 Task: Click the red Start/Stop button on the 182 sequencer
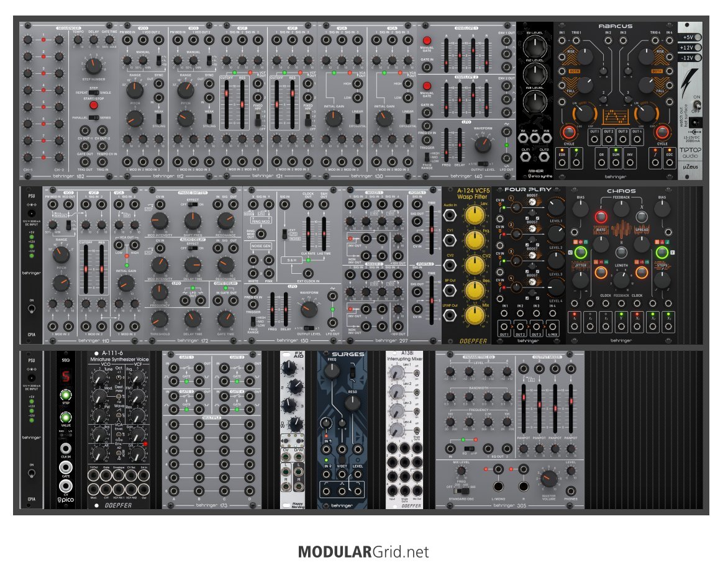93,105
